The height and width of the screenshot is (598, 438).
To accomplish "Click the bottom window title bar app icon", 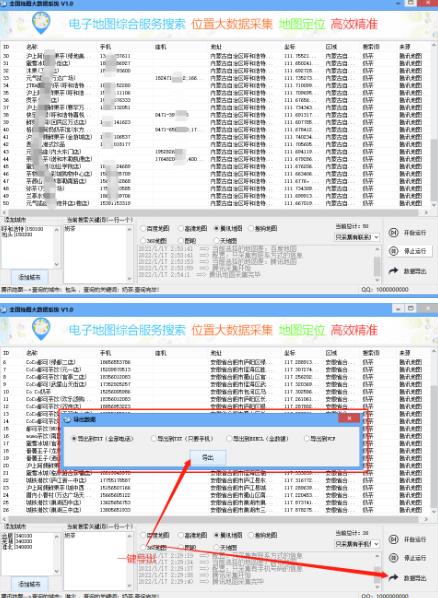I will (3, 309).
